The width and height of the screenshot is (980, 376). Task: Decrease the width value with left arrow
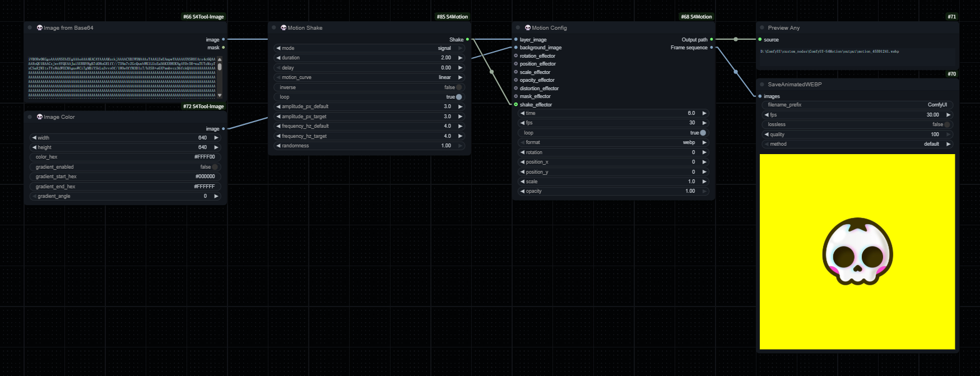pyautogui.click(x=34, y=138)
